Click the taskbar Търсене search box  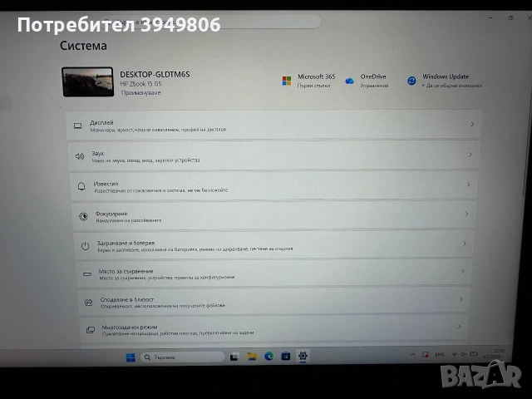[183, 357]
